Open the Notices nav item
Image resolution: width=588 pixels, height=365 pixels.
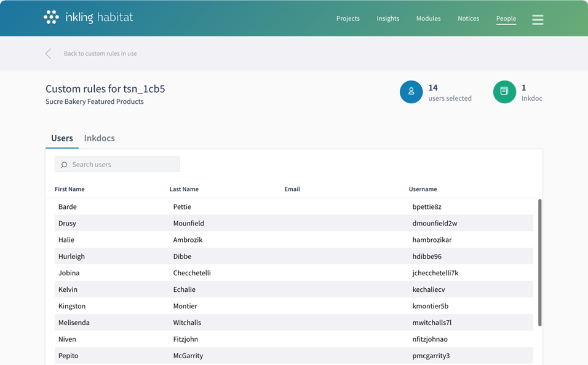(x=468, y=18)
